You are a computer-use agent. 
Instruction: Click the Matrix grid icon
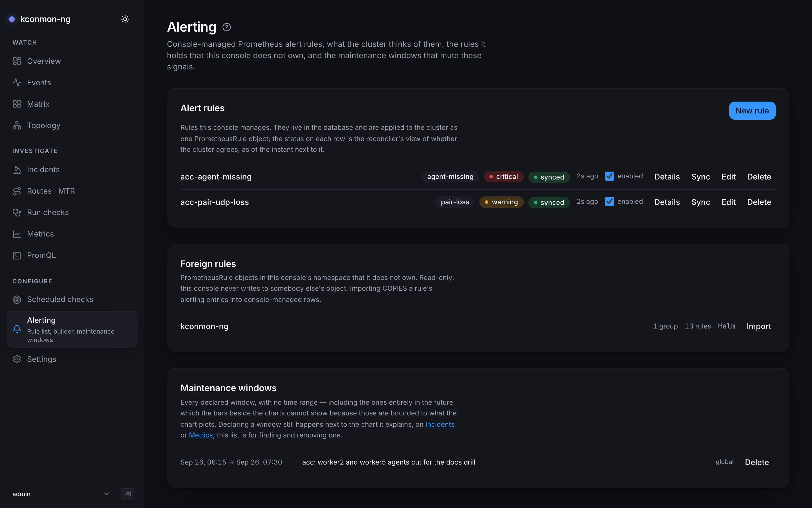[x=17, y=104]
